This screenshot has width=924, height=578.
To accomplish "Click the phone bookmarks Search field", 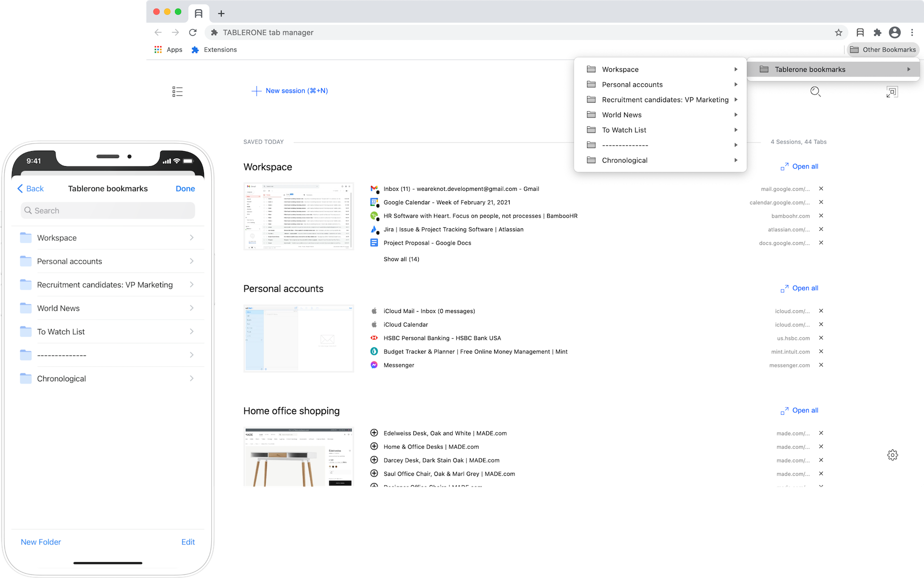I will pos(108,210).
